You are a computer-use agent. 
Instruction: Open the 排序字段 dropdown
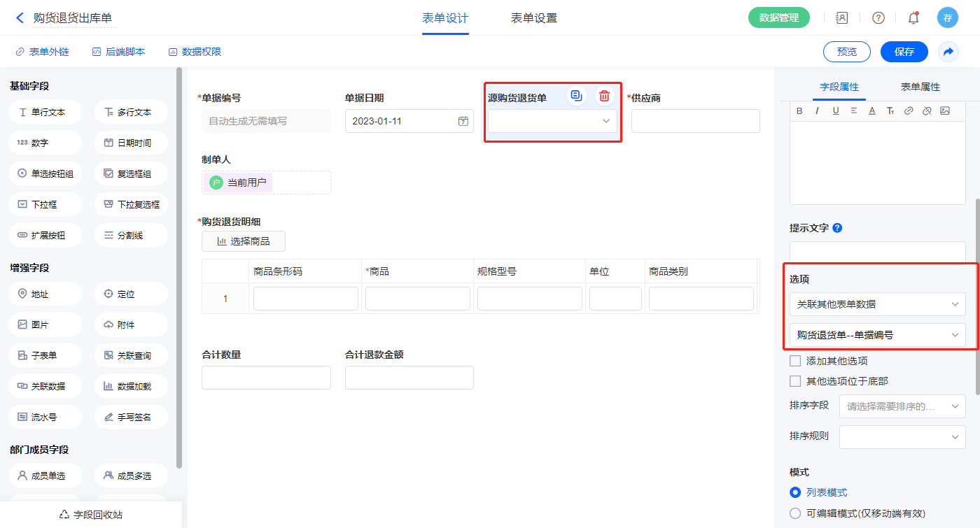coord(902,406)
